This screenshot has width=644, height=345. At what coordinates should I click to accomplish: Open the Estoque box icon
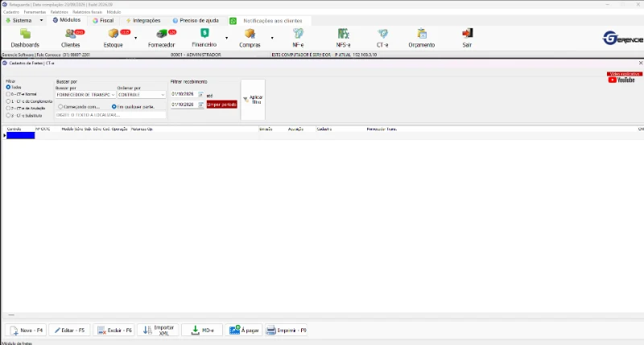click(114, 34)
